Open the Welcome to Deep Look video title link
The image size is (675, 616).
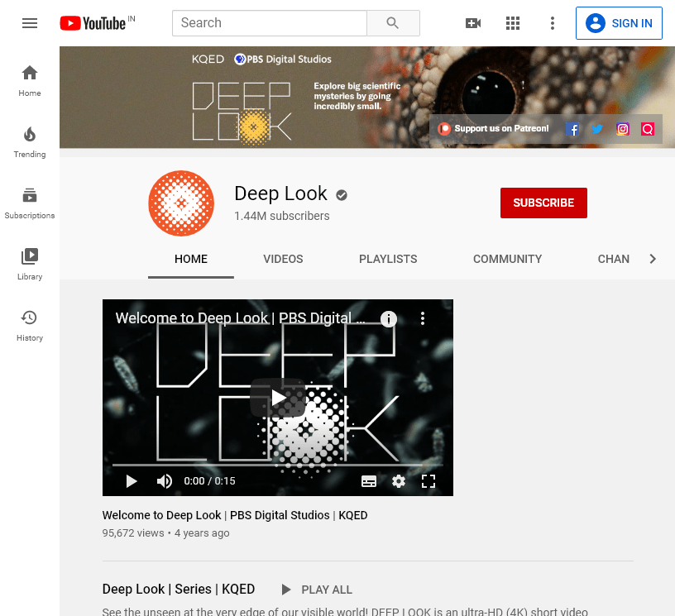pyautogui.click(x=235, y=515)
